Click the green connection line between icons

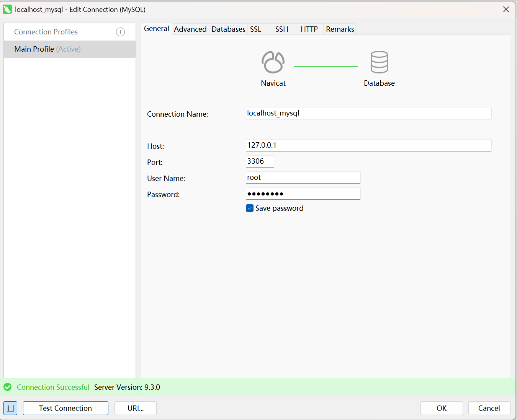tap(326, 66)
